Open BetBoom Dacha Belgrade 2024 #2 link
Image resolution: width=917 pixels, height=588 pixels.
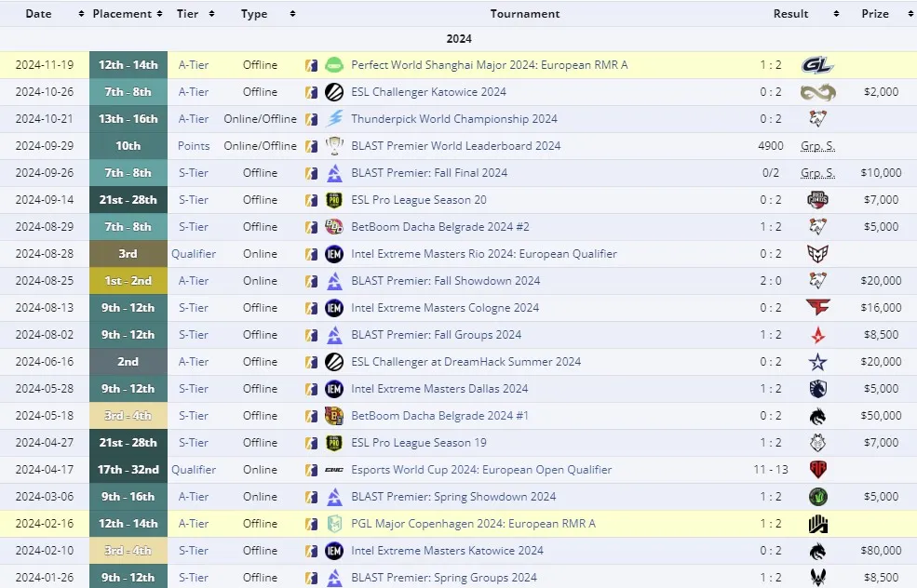tap(439, 226)
